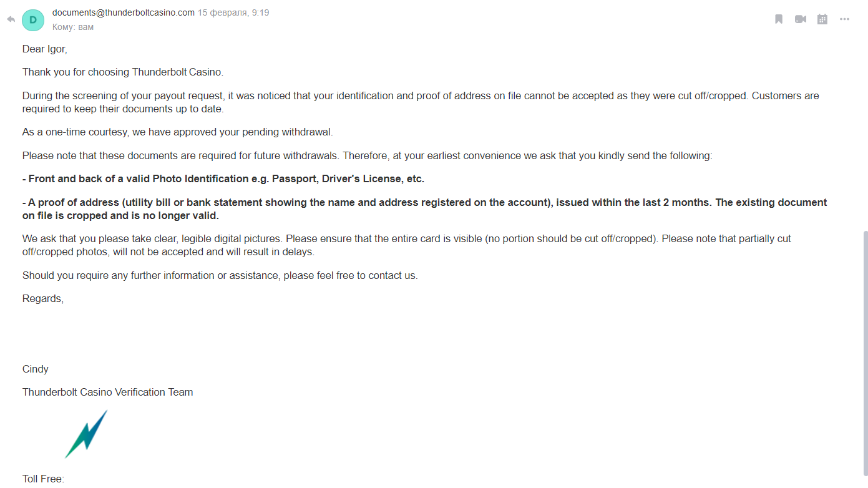Viewport: 868px width, 488px height.
Task: Create a calendar event from this email
Action: coord(822,19)
